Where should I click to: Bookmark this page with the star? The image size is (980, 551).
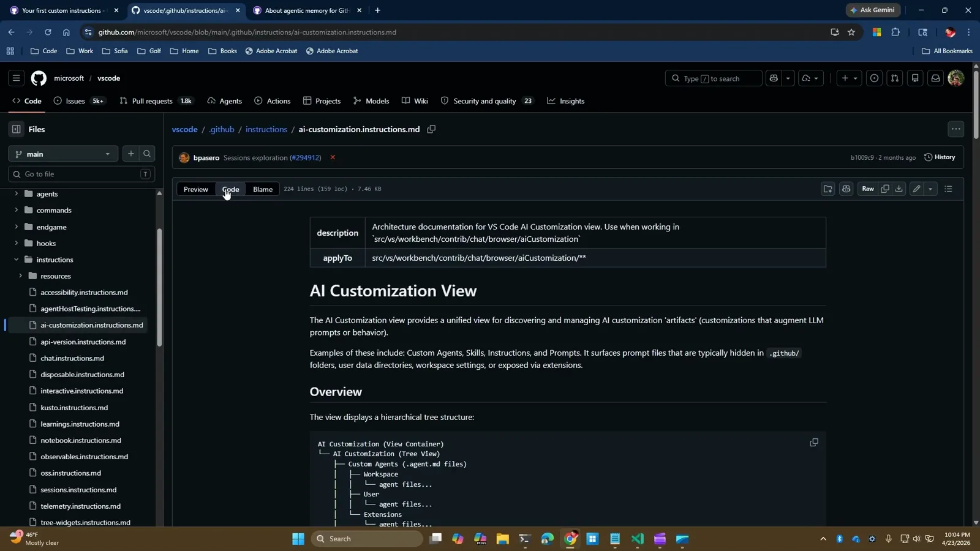851,32
